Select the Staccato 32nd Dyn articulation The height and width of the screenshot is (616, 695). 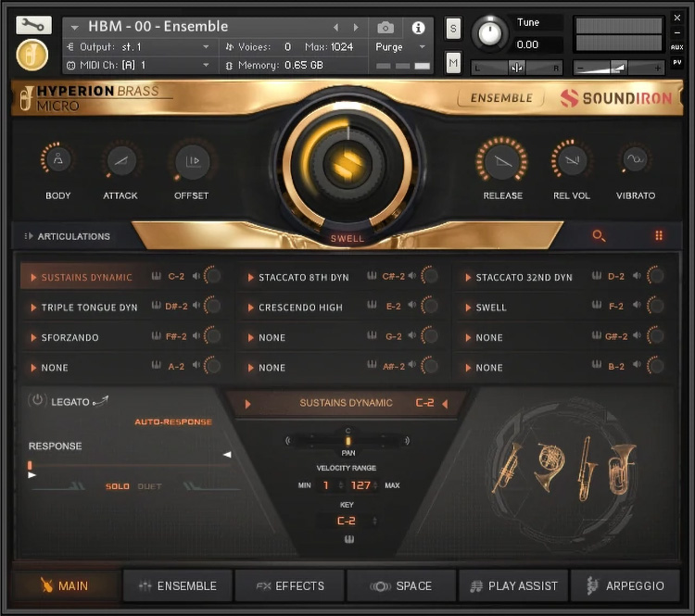pyautogui.click(x=524, y=277)
